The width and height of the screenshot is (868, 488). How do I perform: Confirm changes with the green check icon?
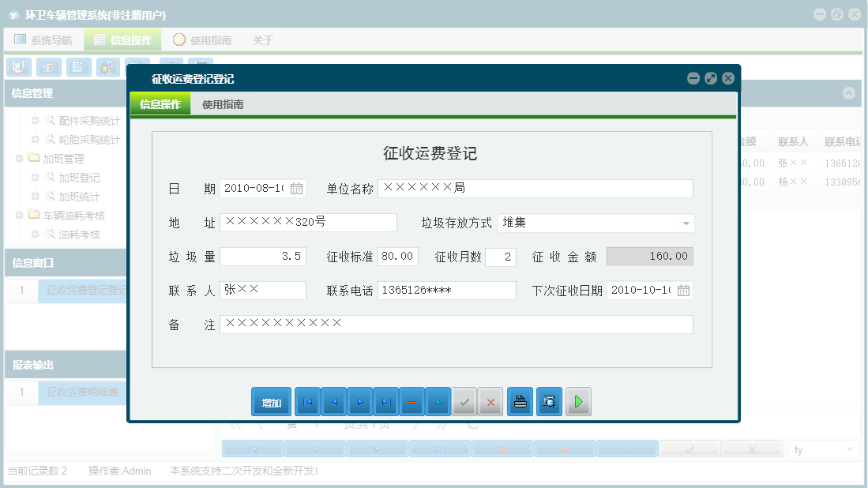[464, 401]
